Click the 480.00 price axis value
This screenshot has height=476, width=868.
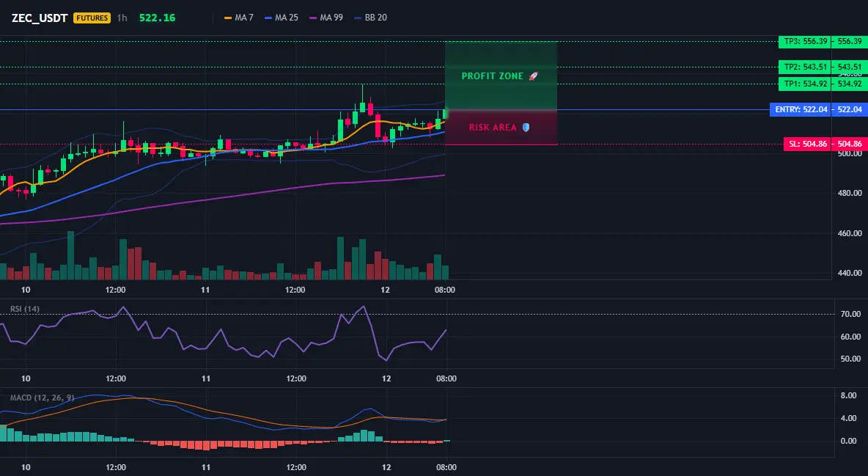pyautogui.click(x=850, y=194)
